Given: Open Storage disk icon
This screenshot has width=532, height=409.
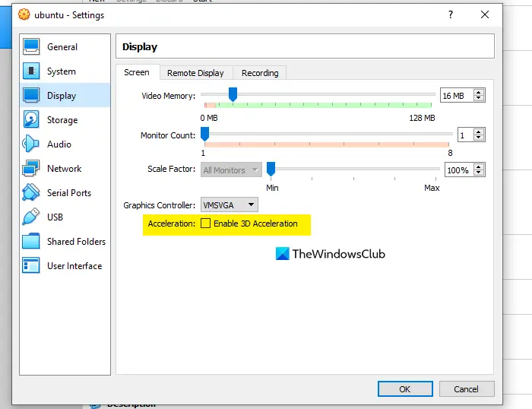Looking at the screenshot, I should coord(31,119).
